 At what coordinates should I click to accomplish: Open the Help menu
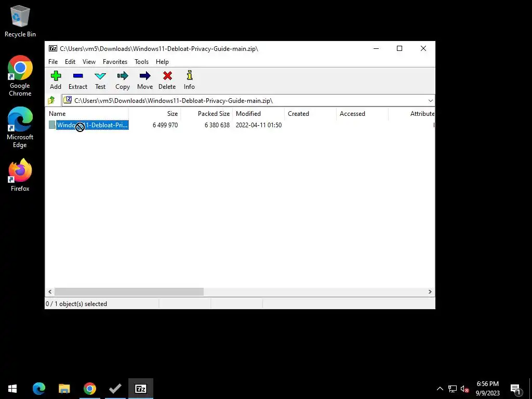point(162,62)
